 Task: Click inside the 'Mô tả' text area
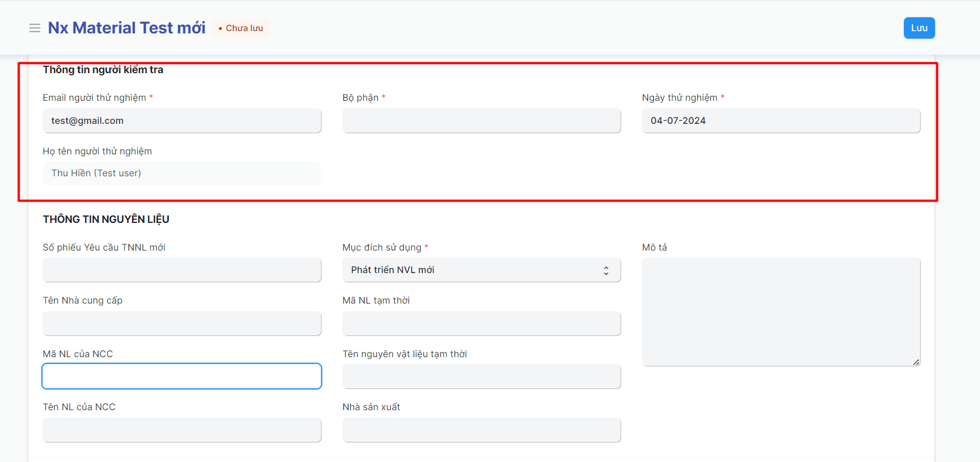tap(781, 312)
